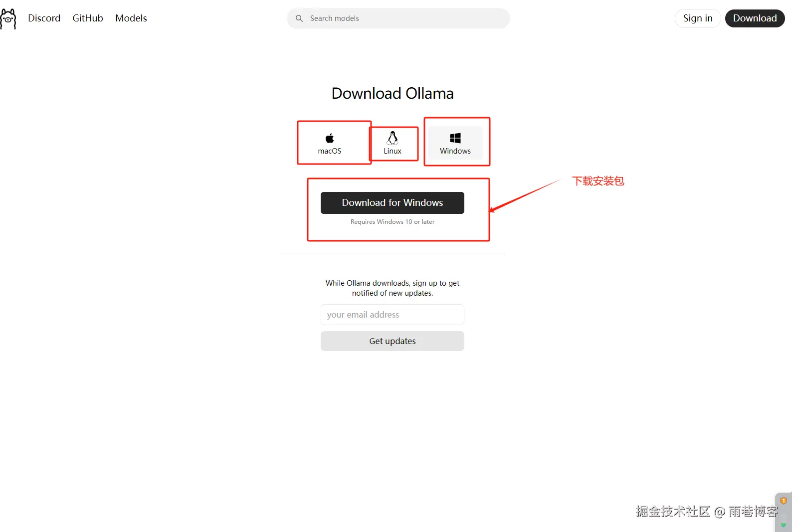Screen dimensions: 792x532
Task: Click the Sign in button
Action: pyautogui.click(x=698, y=18)
